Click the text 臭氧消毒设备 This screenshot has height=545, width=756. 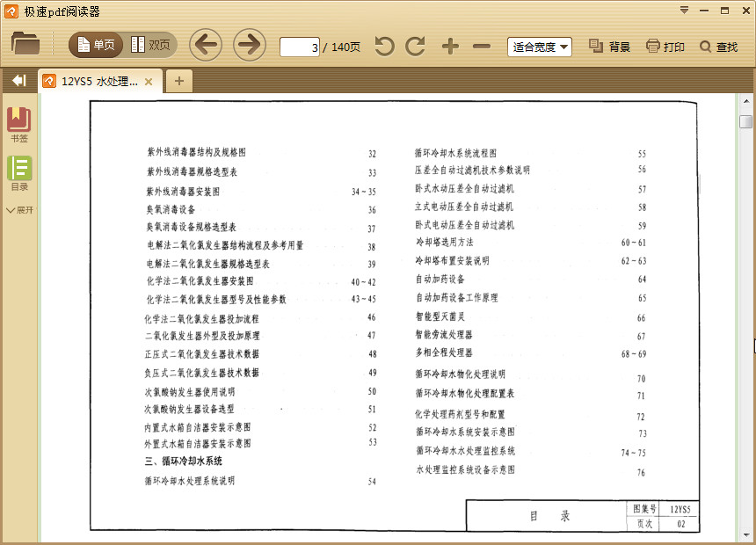(x=171, y=209)
